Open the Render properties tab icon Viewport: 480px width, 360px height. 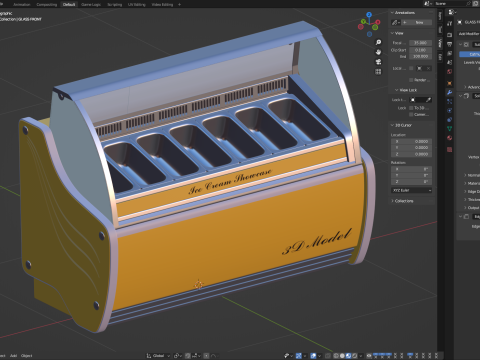point(450,35)
